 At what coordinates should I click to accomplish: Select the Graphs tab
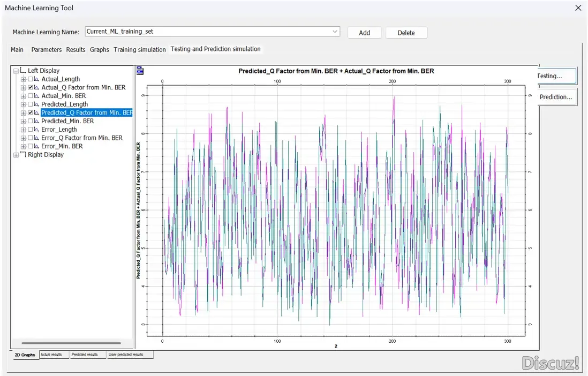100,49
